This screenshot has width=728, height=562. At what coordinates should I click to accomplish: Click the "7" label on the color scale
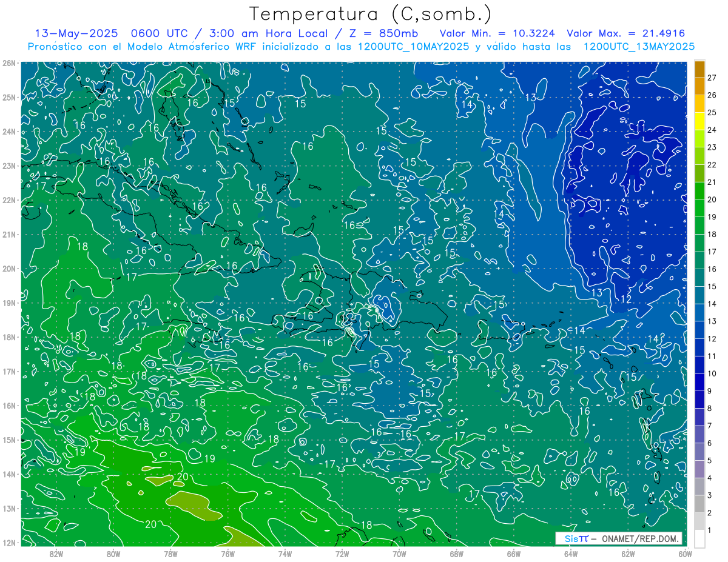pos(710,426)
